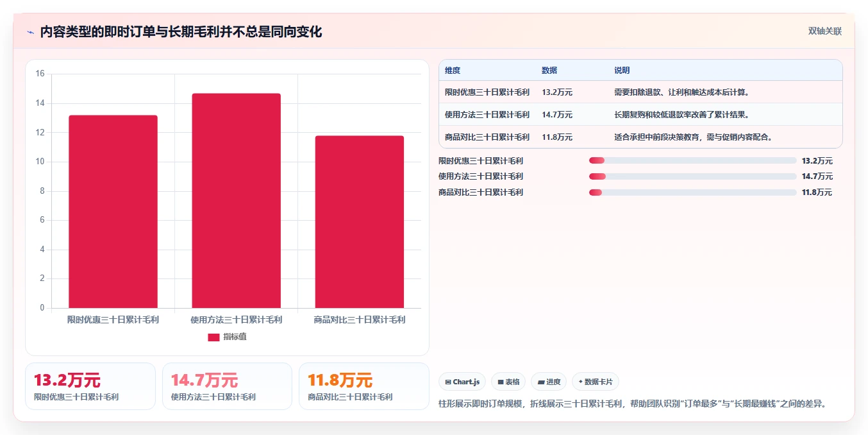Open the 11.8万元 data card
Screen dimensions: 868x435
[364, 386]
